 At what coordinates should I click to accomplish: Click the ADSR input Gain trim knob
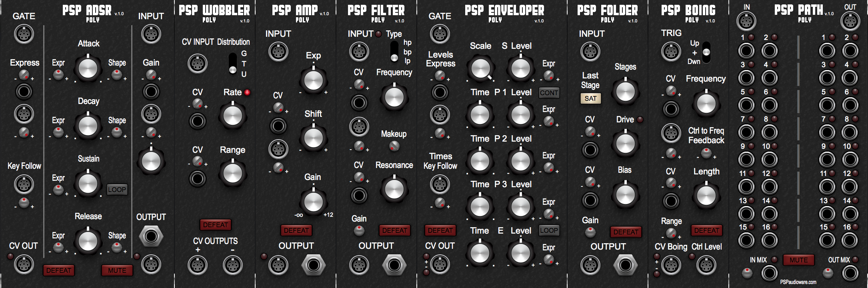[151, 74]
